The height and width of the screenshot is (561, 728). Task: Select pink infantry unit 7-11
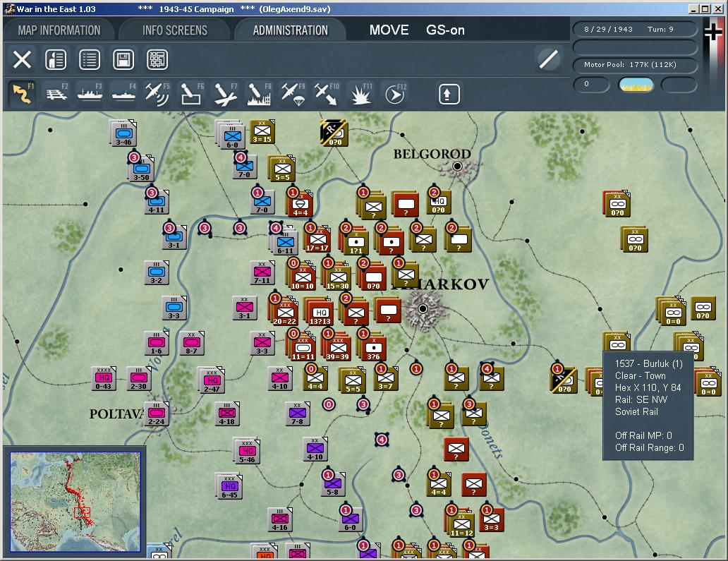[262, 272]
